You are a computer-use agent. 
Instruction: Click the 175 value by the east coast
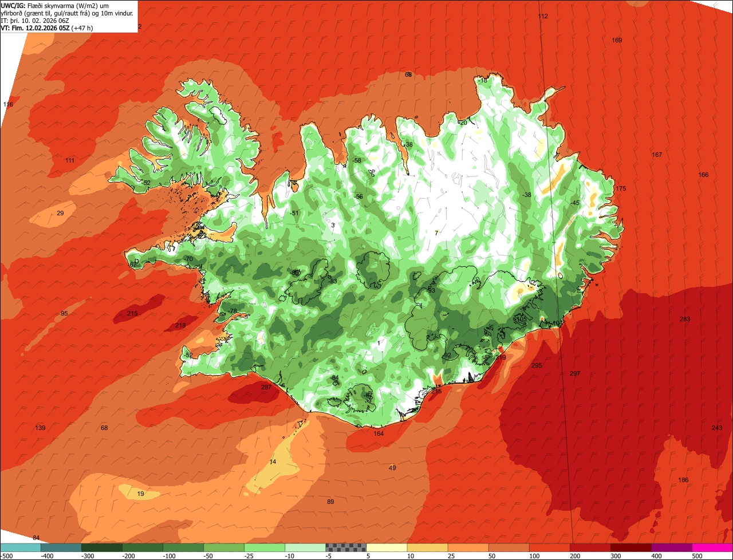(x=621, y=188)
